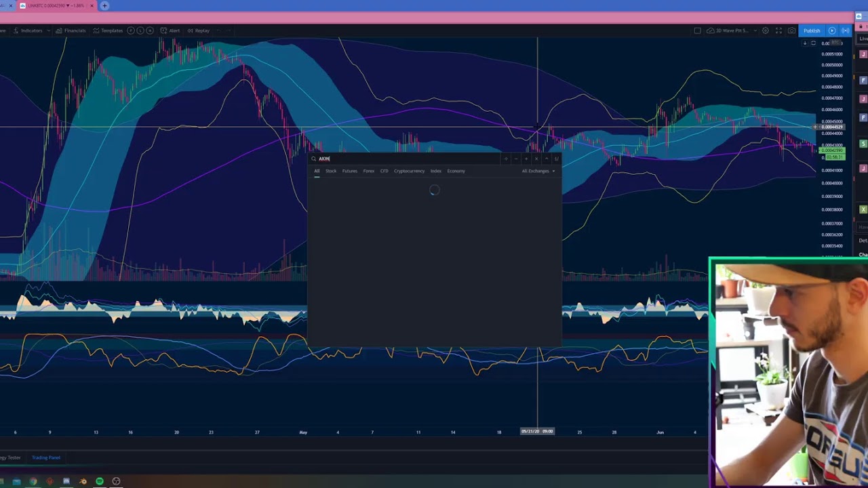Open the Indicators menu
The height and width of the screenshot is (488, 868).
pyautogui.click(x=27, y=30)
